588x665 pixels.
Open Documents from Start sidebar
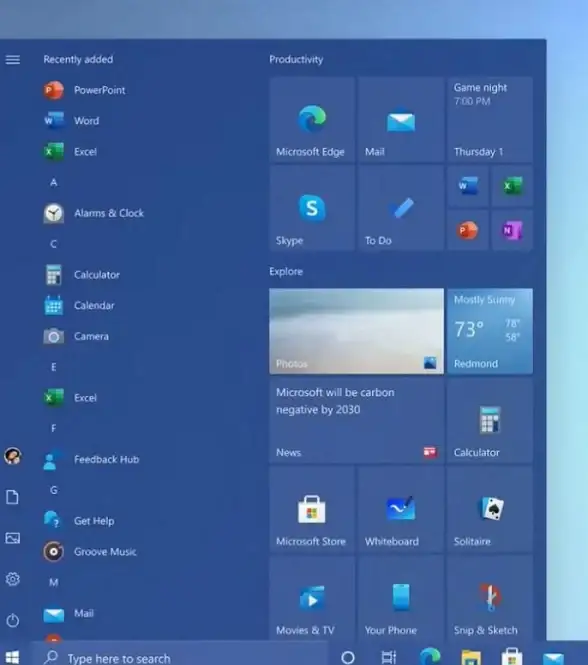(13, 497)
